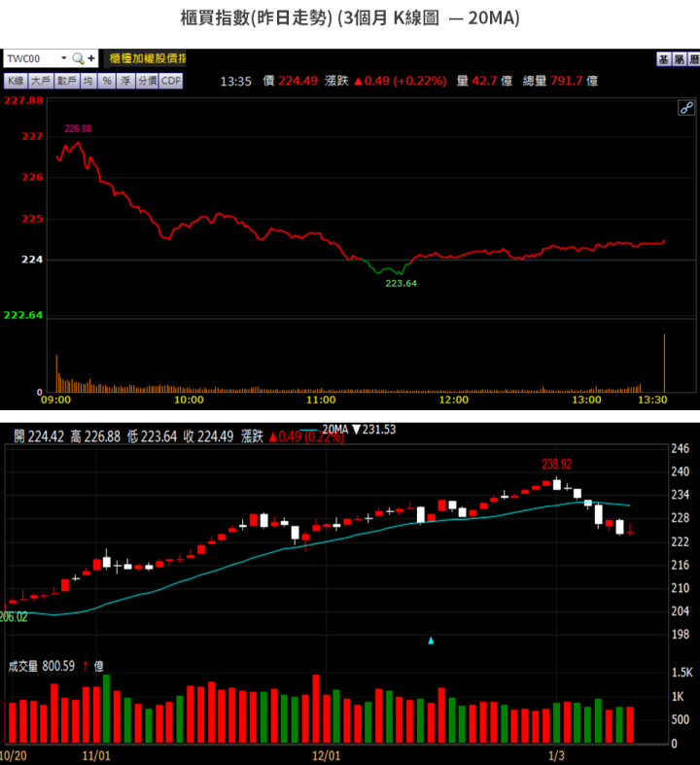This screenshot has width=700, height=765.
Task: Toggle the % percentage button
Action: (x=107, y=81)
